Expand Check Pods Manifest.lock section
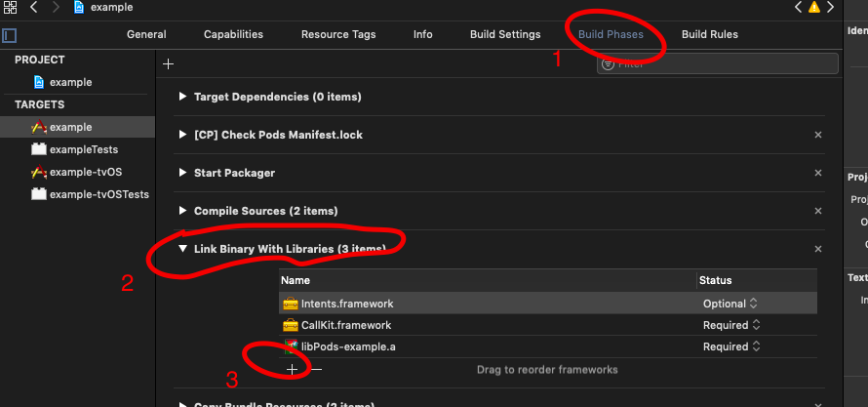 (182, 135)
